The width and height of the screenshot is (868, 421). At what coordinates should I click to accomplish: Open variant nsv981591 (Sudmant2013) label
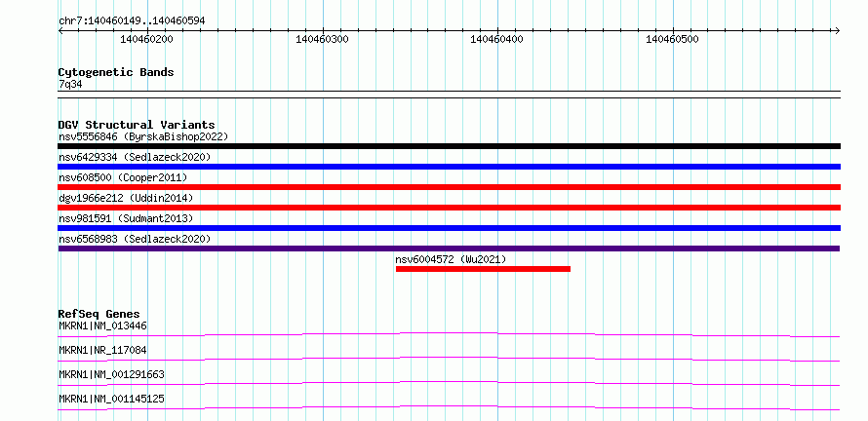pyautogui.click(x=126, y=218)
